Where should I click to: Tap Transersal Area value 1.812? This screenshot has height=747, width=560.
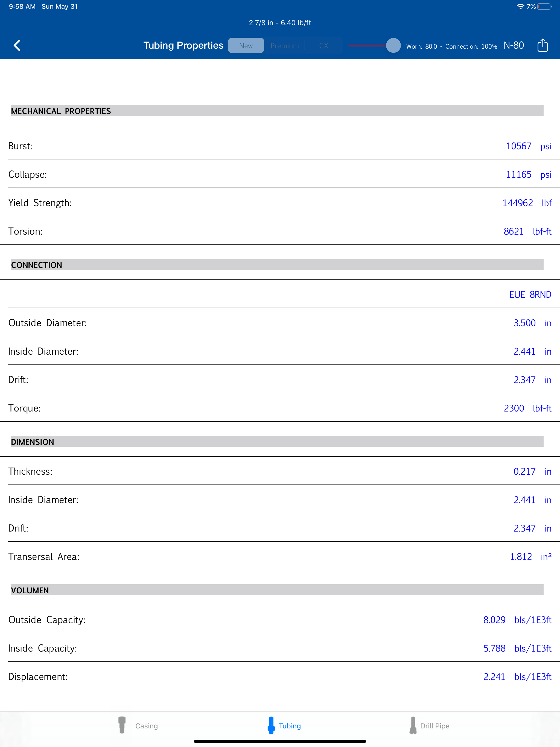click(521, 556)
